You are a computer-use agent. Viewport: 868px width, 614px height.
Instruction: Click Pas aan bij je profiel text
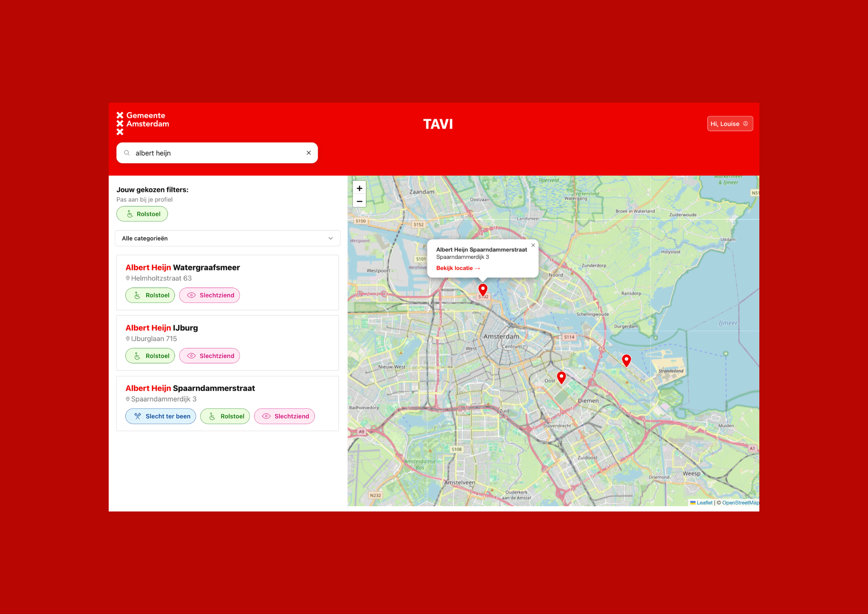(144, 200)
